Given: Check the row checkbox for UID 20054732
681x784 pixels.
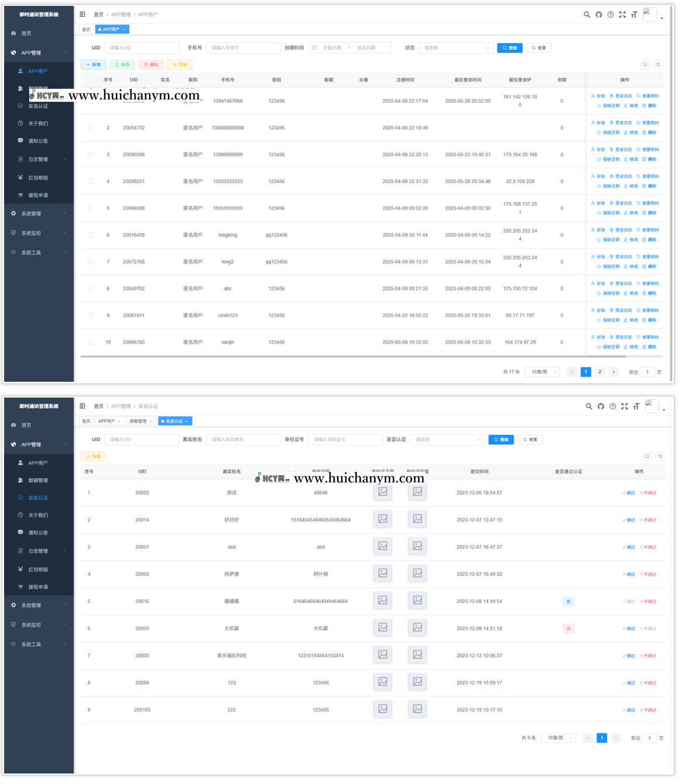Looking at the screenshot, I should [x=90, y=127].
